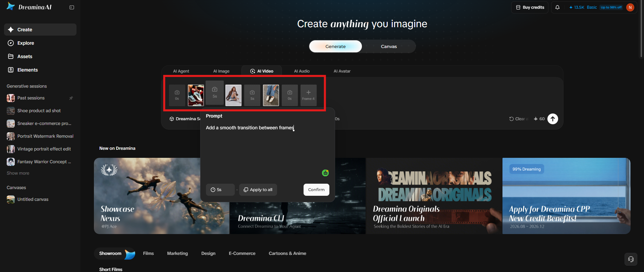The image size is (644, 272).
Task: Clear the current generation inputs
Action: tap(519, 119)
